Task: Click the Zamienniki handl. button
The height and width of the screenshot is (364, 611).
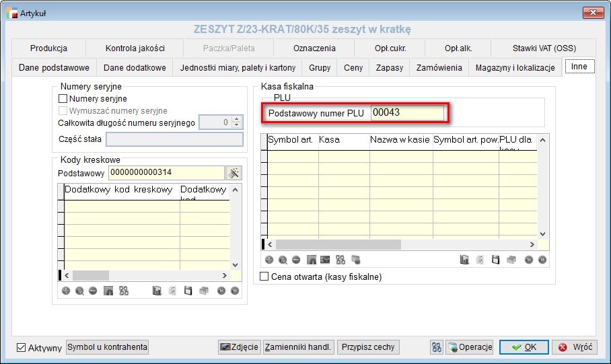Action: 298,347
